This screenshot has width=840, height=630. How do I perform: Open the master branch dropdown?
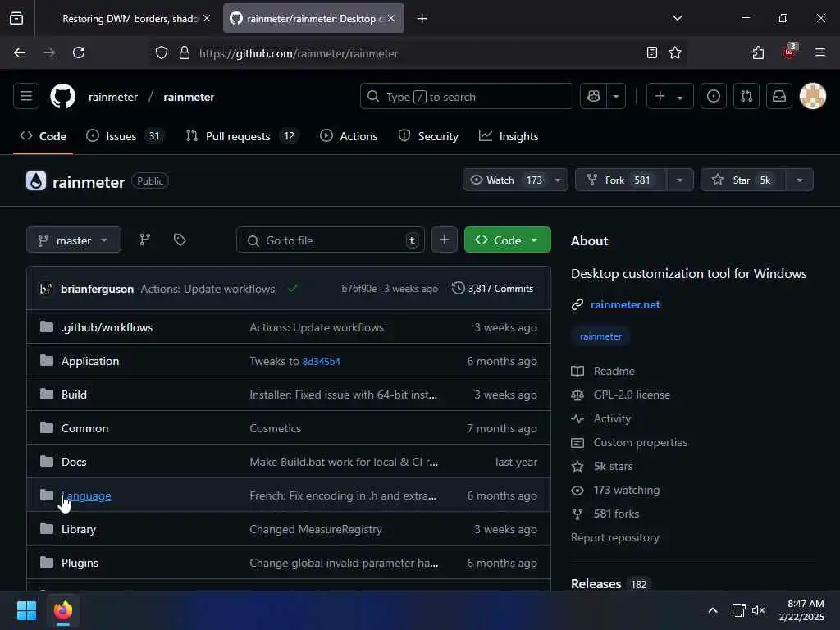point(74,240)
